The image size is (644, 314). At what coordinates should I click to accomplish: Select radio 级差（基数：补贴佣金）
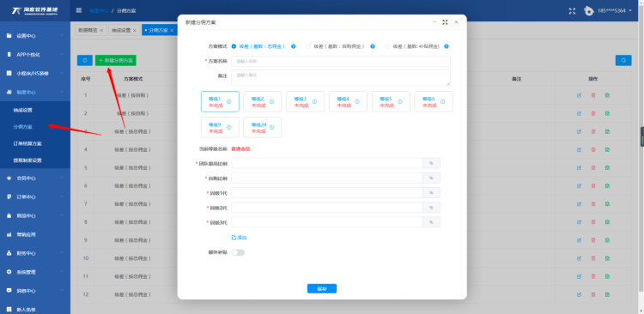point(387,46)
